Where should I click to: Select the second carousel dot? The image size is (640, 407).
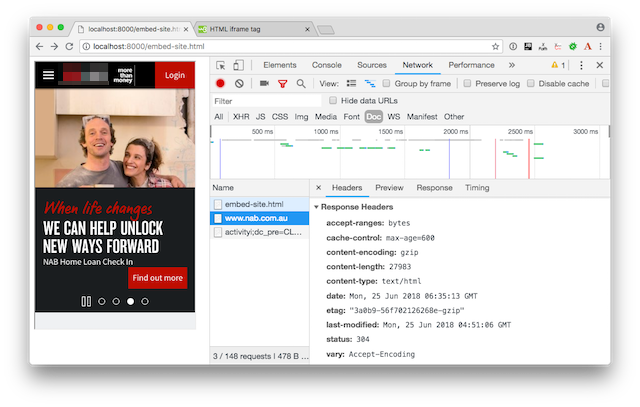(x=116, y=301)
